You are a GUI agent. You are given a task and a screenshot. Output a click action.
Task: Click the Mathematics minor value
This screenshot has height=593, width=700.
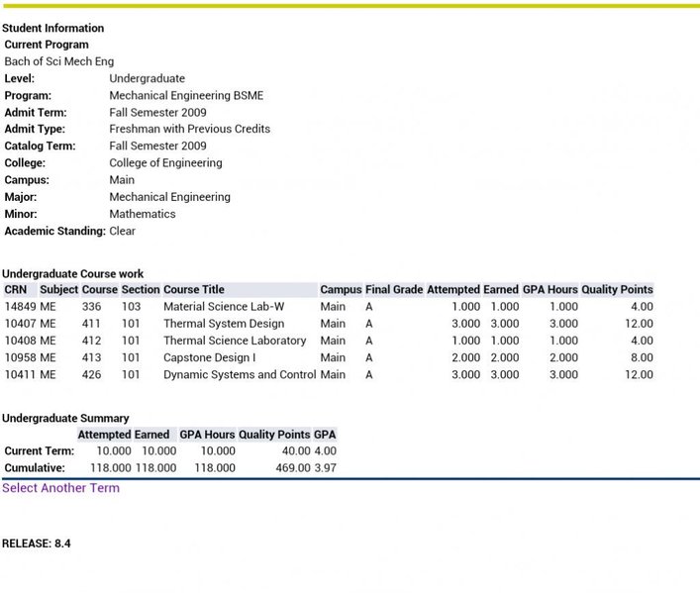(x=143, y=214)
